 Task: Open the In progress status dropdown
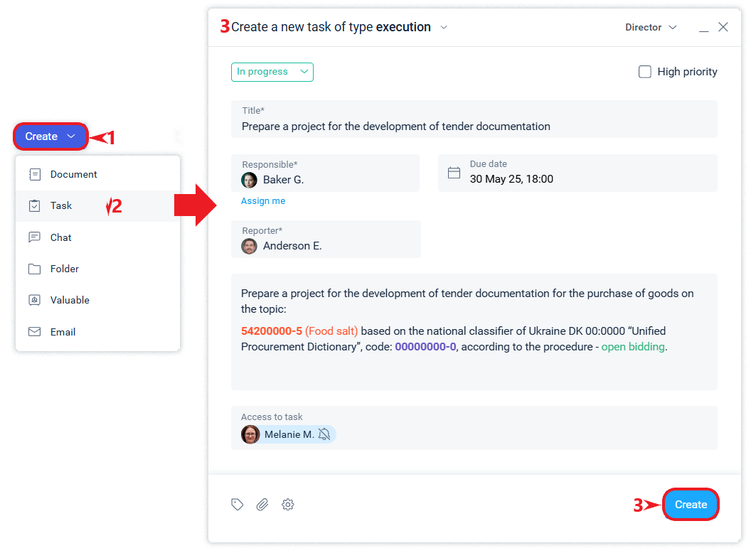point(272,72)
